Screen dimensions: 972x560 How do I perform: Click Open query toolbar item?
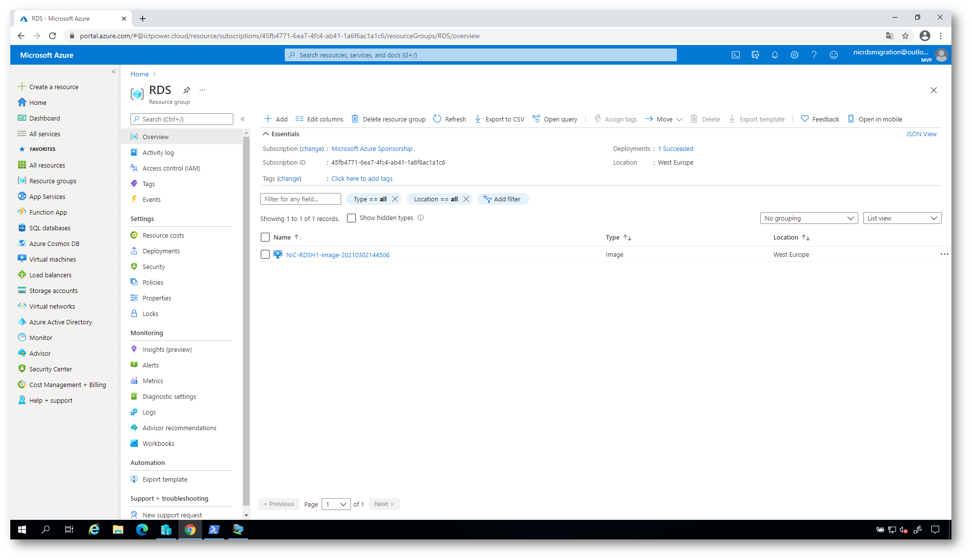(555, 119)
